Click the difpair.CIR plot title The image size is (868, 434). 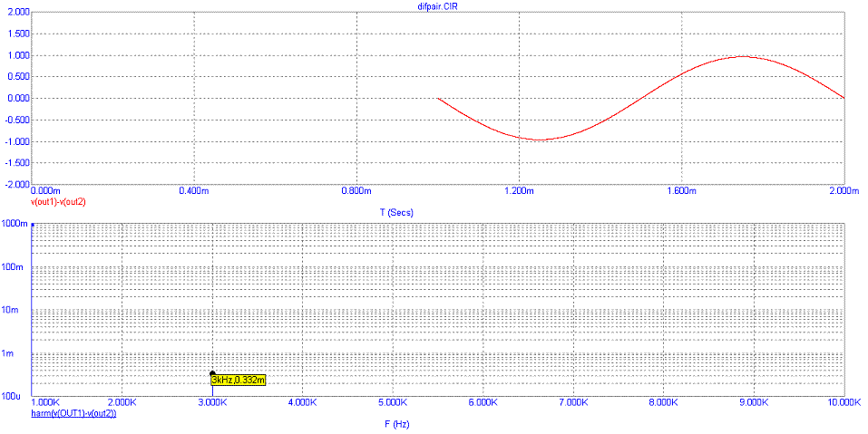(438, 5)
